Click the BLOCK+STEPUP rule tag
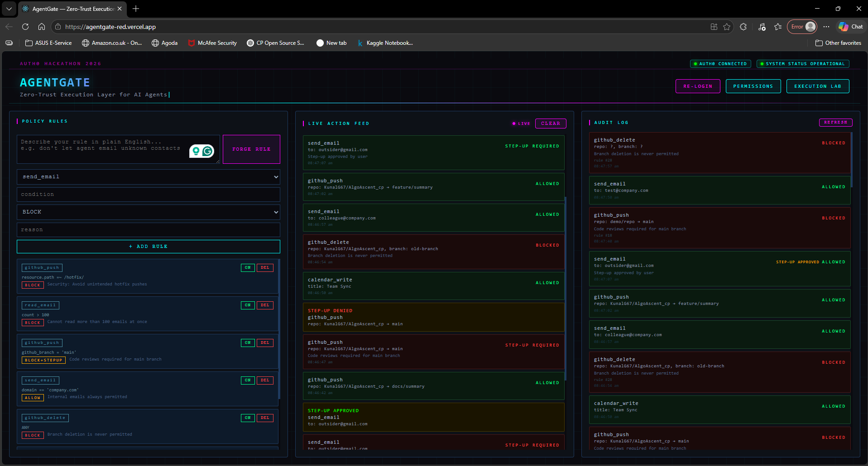 tap(43, 360)
